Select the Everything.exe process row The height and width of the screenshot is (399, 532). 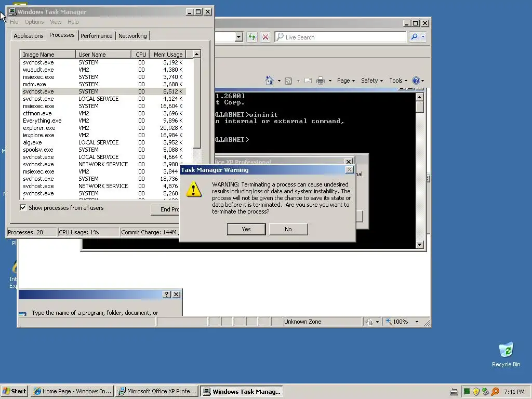[x=103, y=121]
